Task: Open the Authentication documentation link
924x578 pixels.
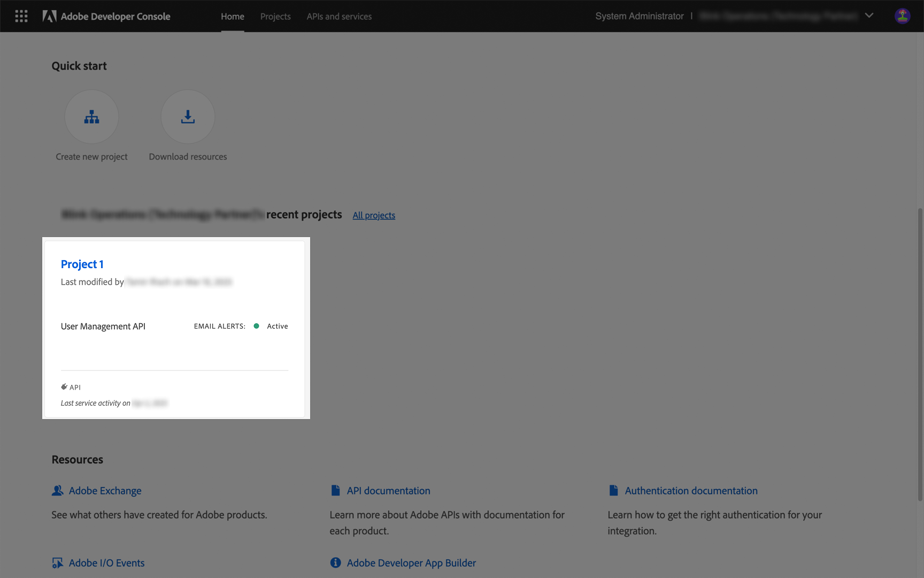Action: (x=691, y=490)
